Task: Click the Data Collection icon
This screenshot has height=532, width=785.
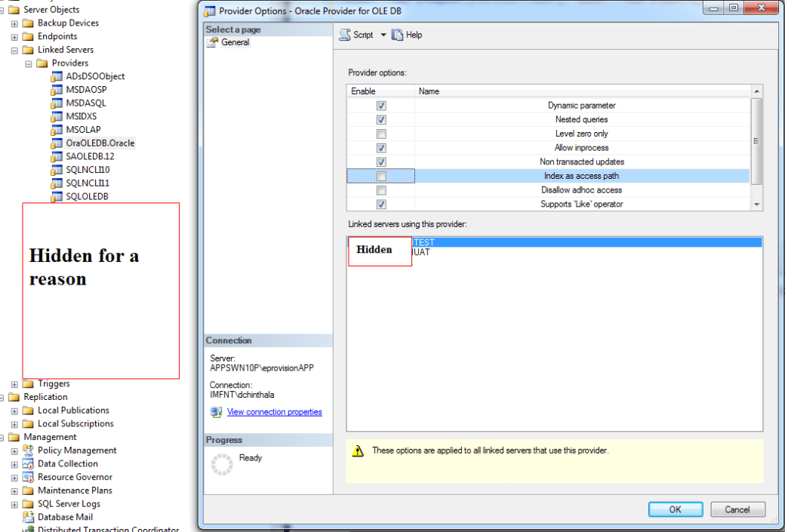Action: [x=29, y=464]
